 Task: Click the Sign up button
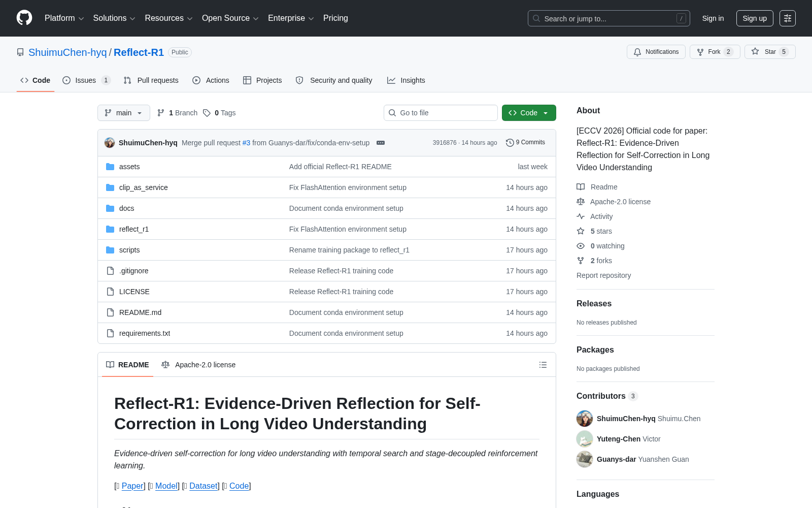tap(755, 18)
